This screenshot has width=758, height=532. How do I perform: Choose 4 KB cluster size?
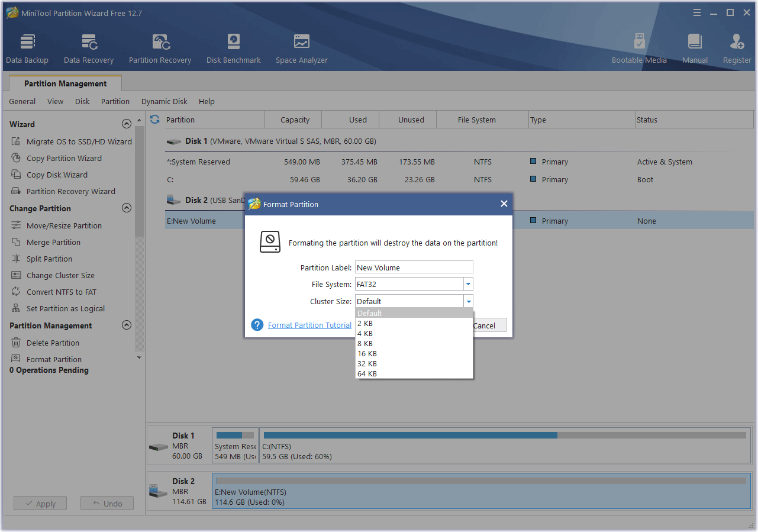(414, 333)
